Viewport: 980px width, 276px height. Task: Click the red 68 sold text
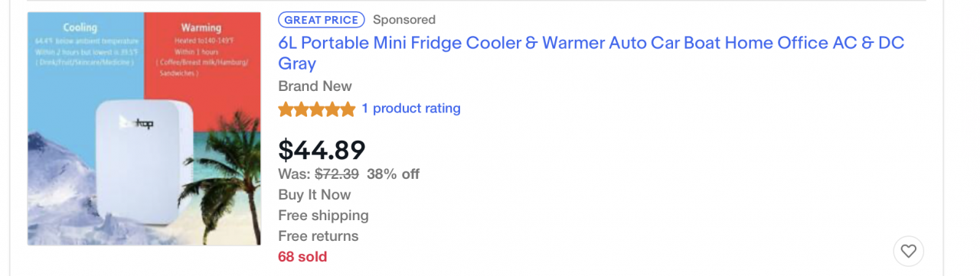point(302,257)
